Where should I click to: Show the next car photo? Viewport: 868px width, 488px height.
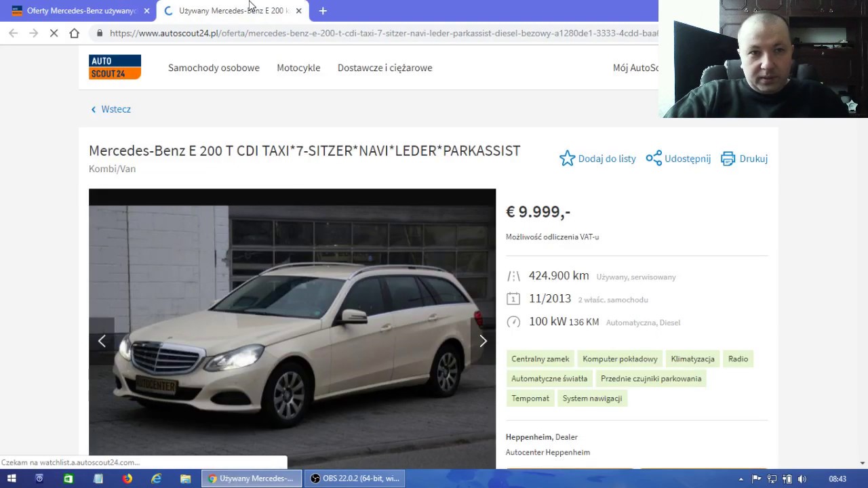[483, 341]
